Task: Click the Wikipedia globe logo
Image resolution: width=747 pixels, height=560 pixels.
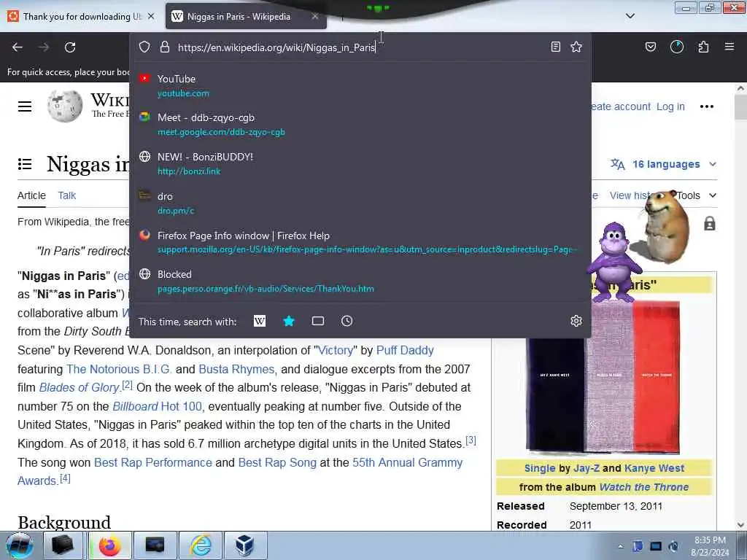Action: [x=65, y=106]
